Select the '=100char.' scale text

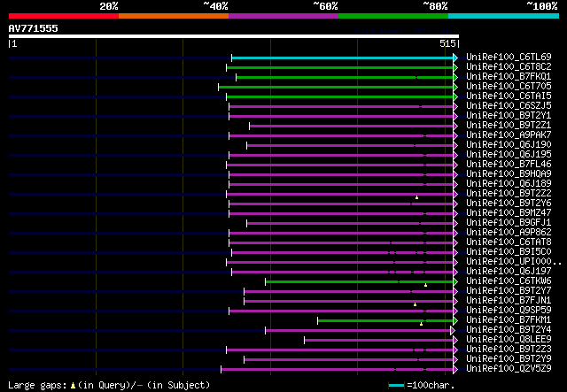coord(431,386)
